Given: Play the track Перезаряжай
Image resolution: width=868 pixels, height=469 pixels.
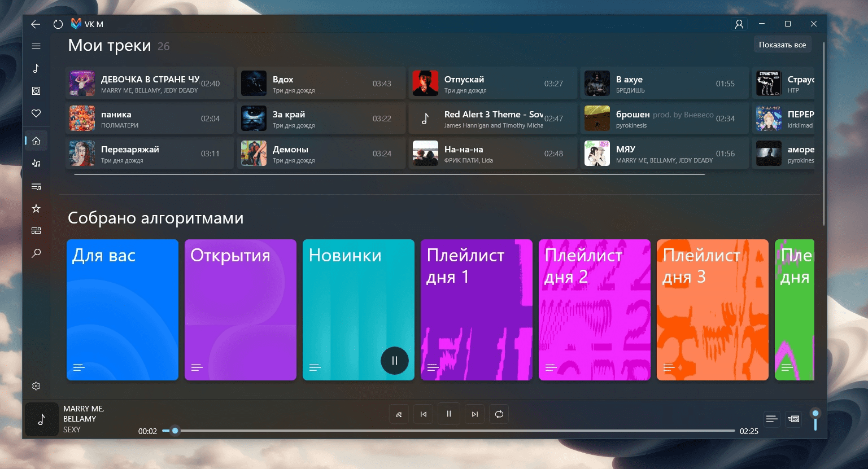Looking at the screenshot, I should pyautogui.click(x=150, y=154).
